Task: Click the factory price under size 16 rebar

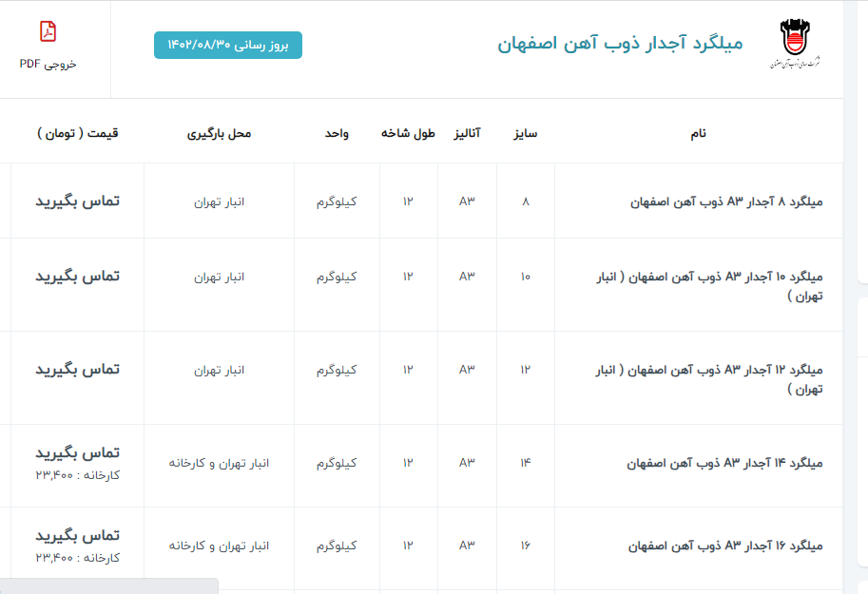Action: click(78, 558)
